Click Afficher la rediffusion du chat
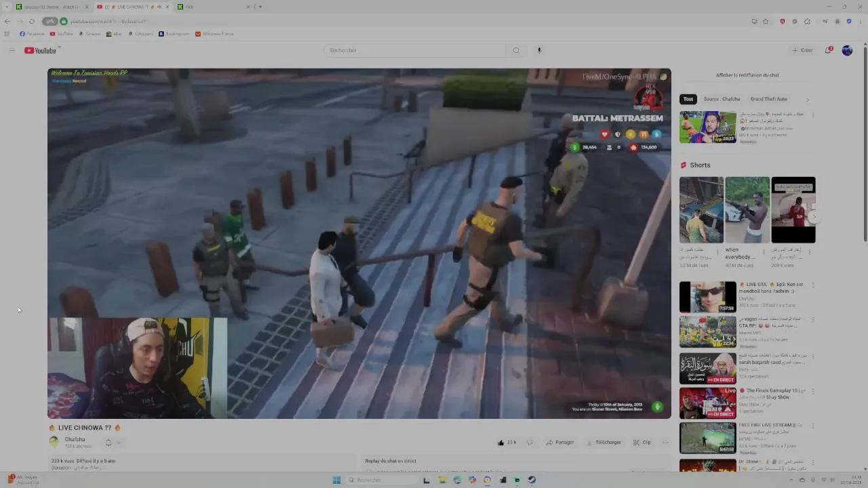The width and height of the screenshot is (868, 488). pyautogui.click(x=747, y=75)
